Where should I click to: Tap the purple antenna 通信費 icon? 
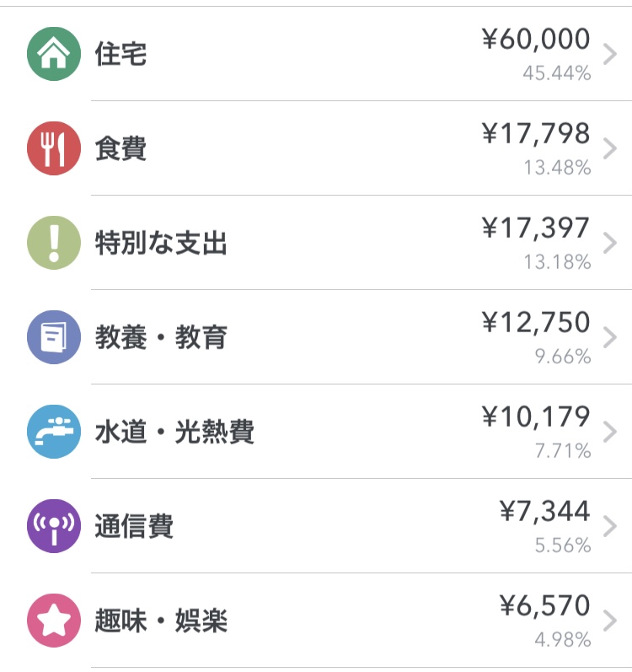point(54,526)
